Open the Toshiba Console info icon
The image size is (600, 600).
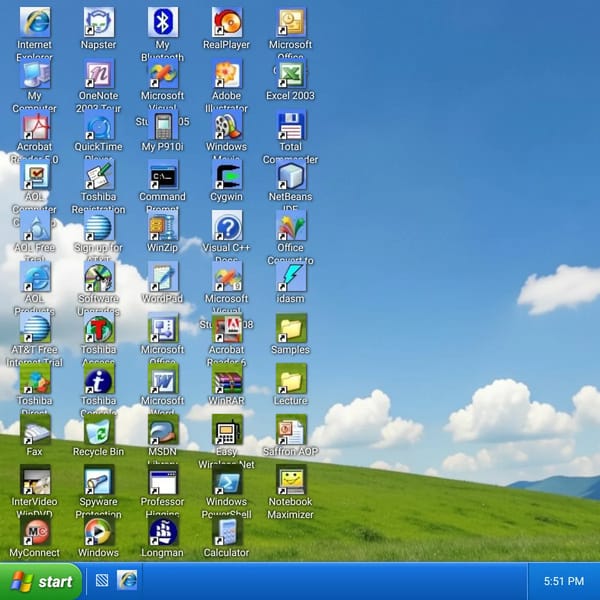[99, 379]
